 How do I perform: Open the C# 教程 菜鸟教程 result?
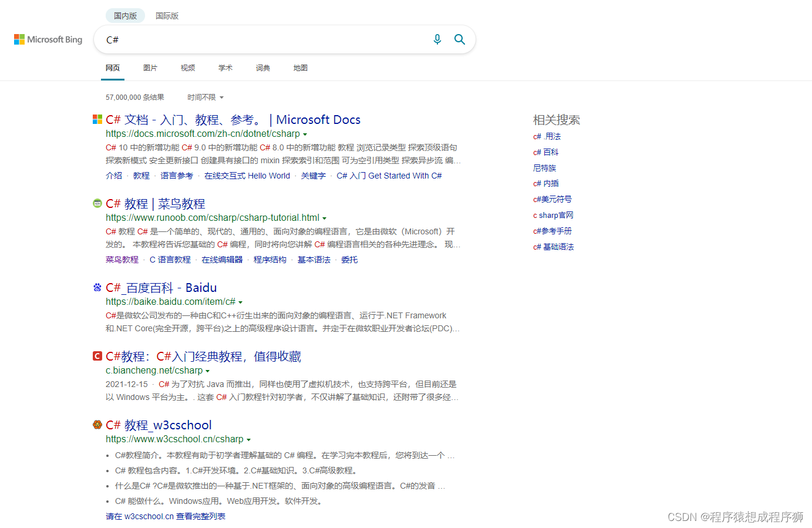click(156, 204)
